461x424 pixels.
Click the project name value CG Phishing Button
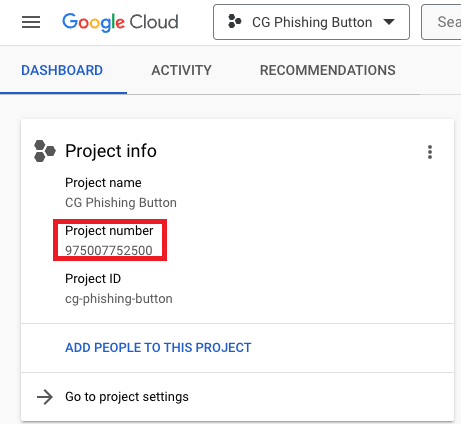[121, 203]
